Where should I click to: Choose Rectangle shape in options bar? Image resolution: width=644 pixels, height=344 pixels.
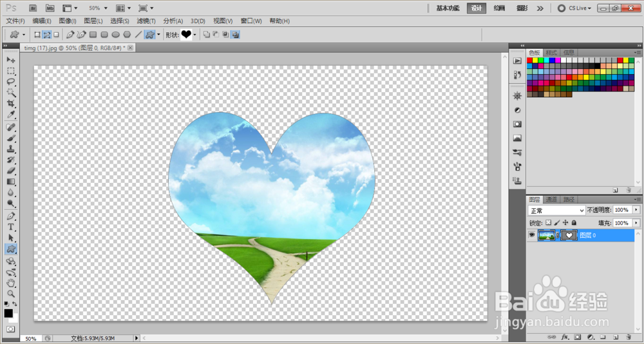coord(93,35)
